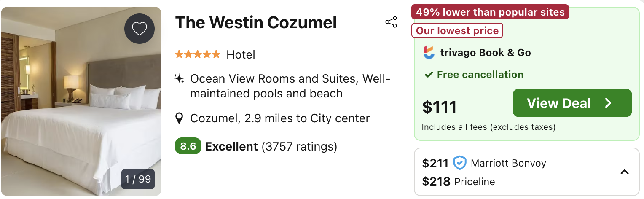
Task: Click the hotel bedroom photo
Action: click(x=81, y=101)
